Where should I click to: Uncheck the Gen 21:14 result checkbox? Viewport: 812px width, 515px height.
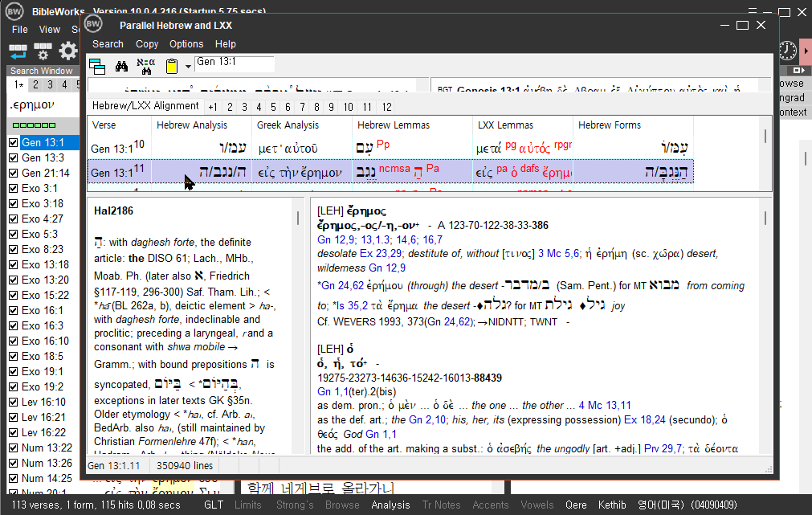[x=14, y=173]
